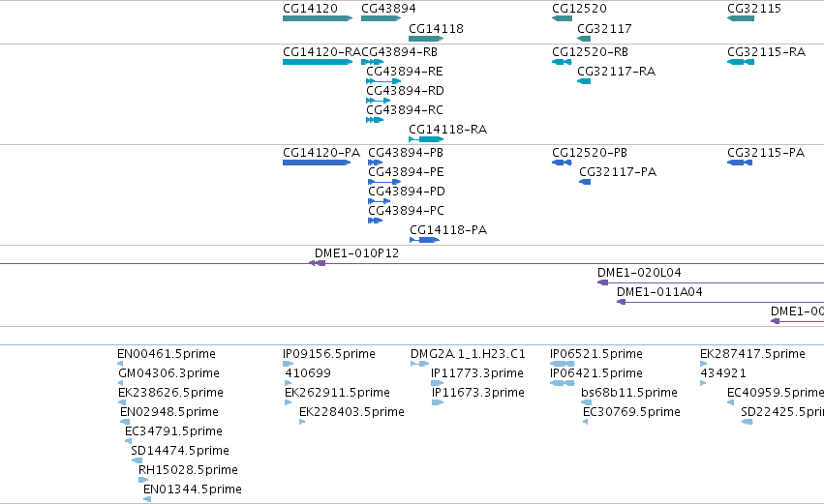Click the EN01344.5prime EST label
Viewport: 824px width, 504px height.
(x=193, y=489)
